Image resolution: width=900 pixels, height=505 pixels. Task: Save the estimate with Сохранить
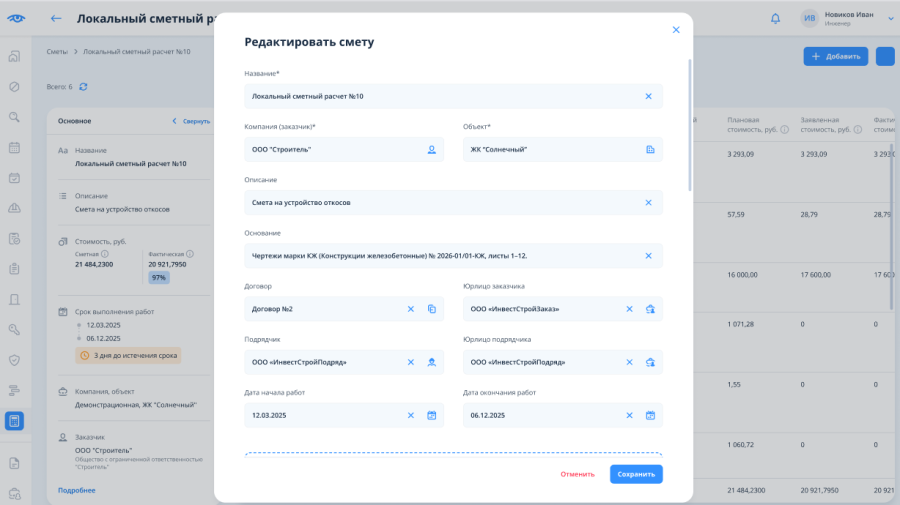(x=636, y=474)
